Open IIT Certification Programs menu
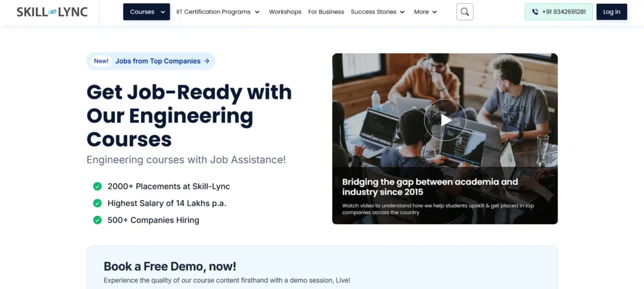Viewport: 644px width, 289px height. click(218, 12)
